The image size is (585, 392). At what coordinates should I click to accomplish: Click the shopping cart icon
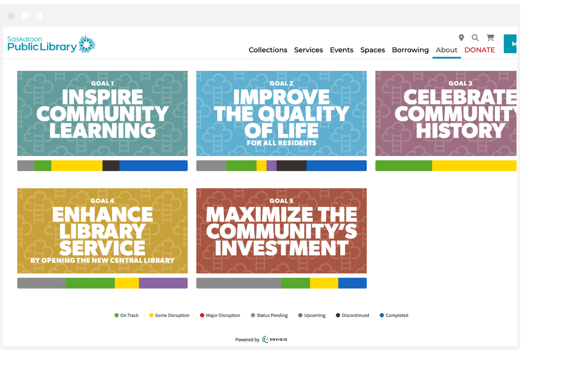[x=490, y=38]
